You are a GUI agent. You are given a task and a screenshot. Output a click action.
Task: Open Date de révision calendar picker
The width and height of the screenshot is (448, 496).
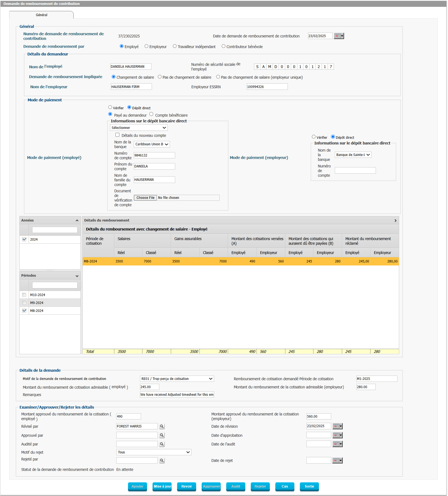(338, 426)
